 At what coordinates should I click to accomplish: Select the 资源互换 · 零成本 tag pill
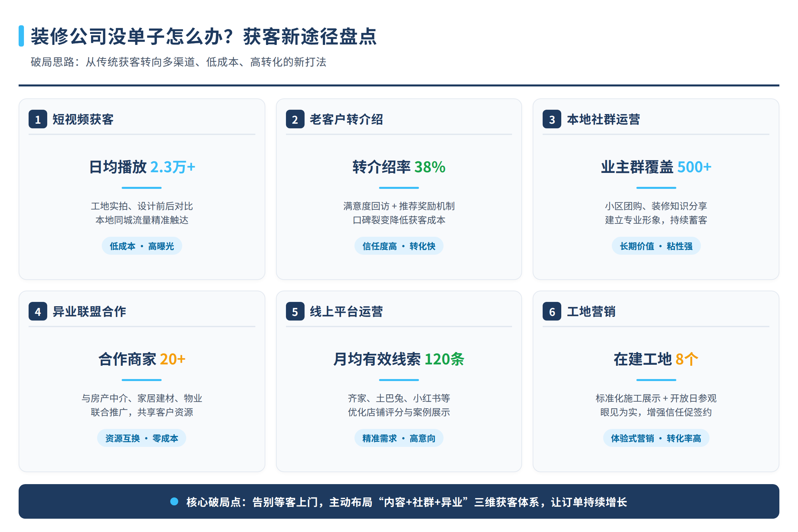pyautogui.click(x=142, y=438)
